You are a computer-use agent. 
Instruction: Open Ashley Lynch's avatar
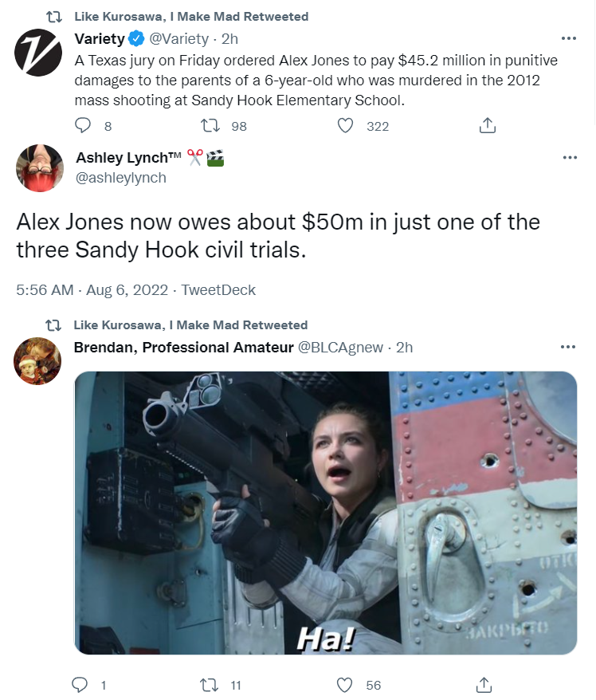click(40, 168)
